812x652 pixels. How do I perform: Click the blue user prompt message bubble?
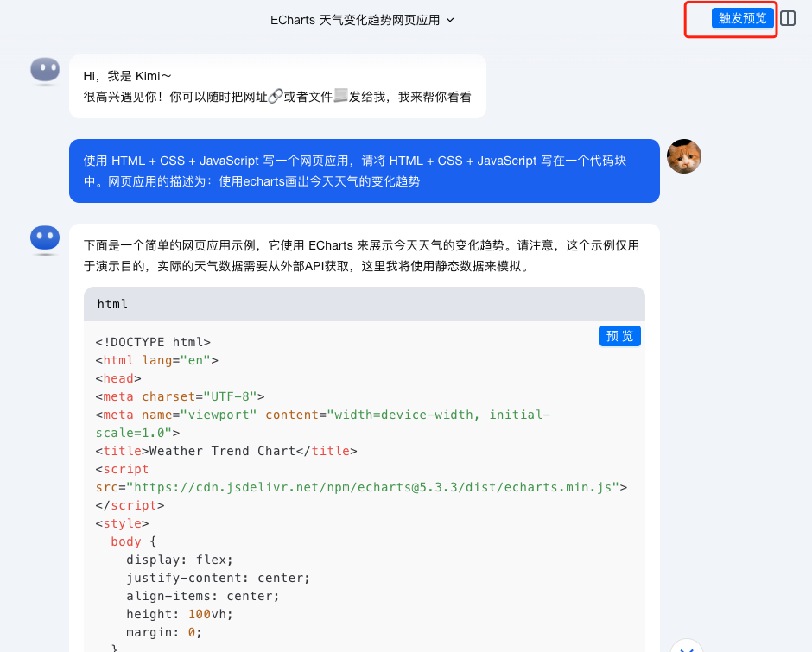(363, 172)
